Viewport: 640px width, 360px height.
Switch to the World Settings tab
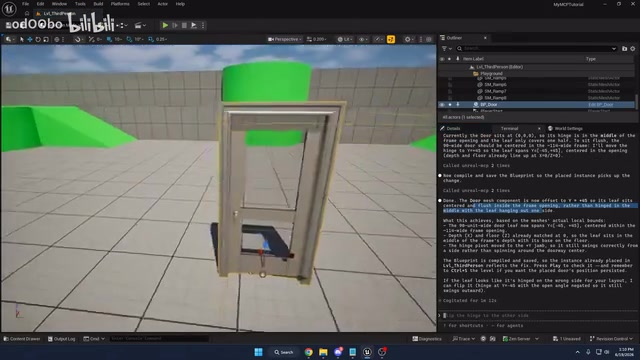565,129
